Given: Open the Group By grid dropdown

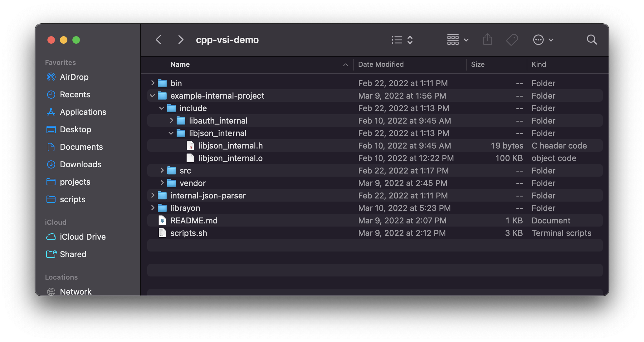Looking at the screenshot, I should coord(458,40).
